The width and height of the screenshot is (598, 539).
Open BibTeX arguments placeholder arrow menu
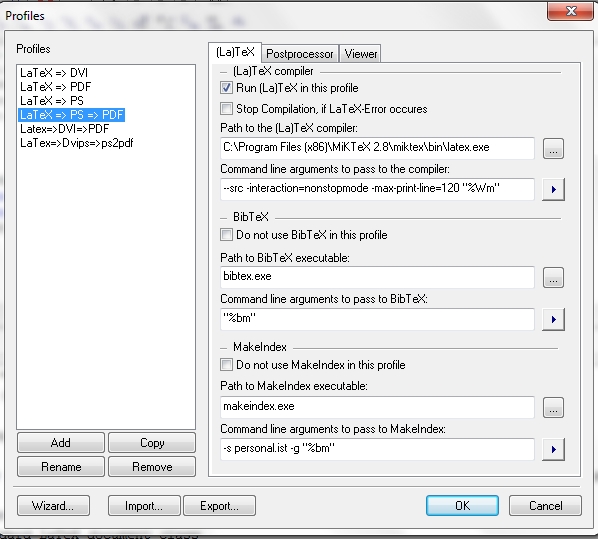(553, 319)
